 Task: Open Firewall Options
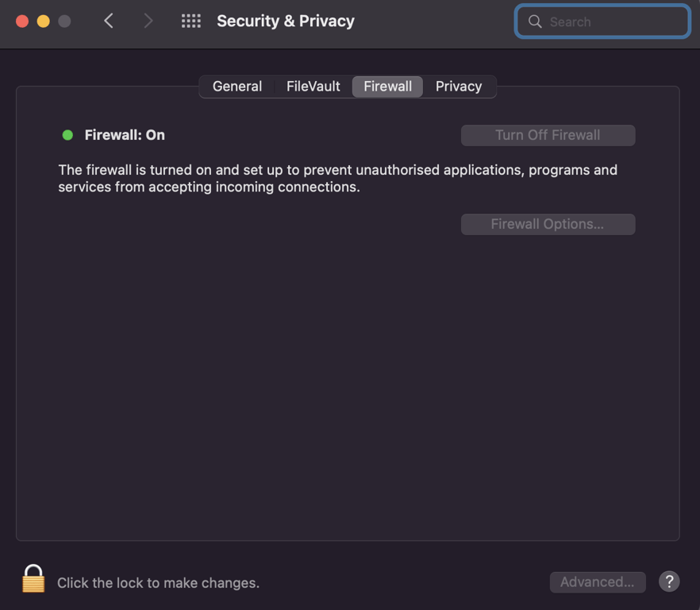coord(548,224)
